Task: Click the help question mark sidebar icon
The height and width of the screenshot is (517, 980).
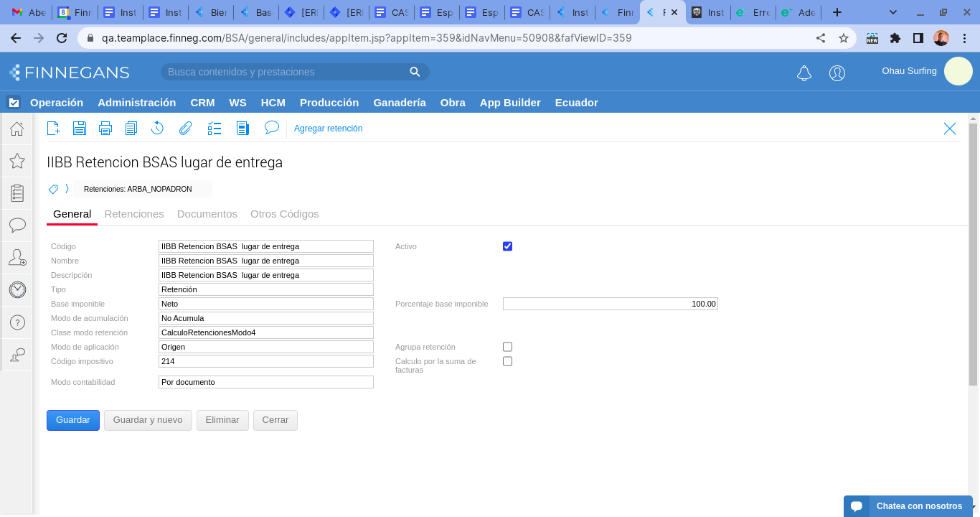Action: click(17, 322)
